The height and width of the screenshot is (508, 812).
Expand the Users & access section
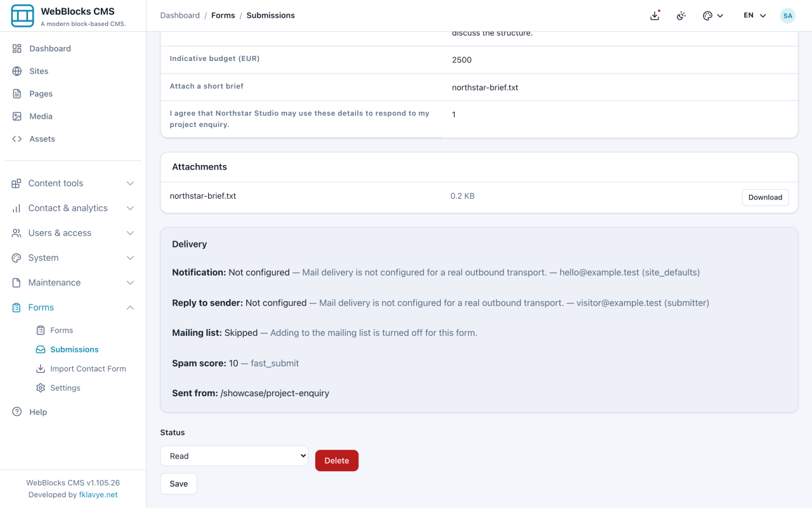(73, 232)
